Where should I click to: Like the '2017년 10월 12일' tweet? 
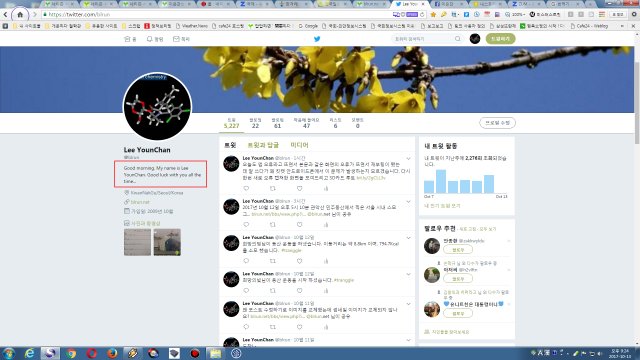pyautogui.click(x=300, y=225)
